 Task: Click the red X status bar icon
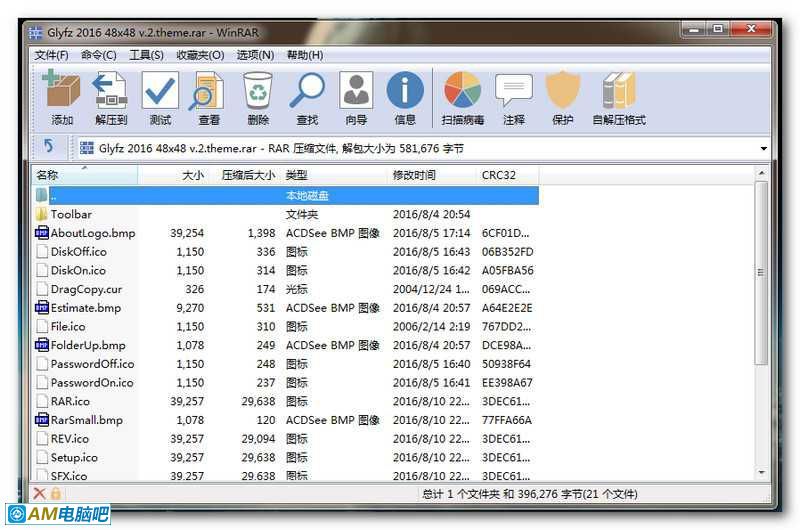[39, 493]
